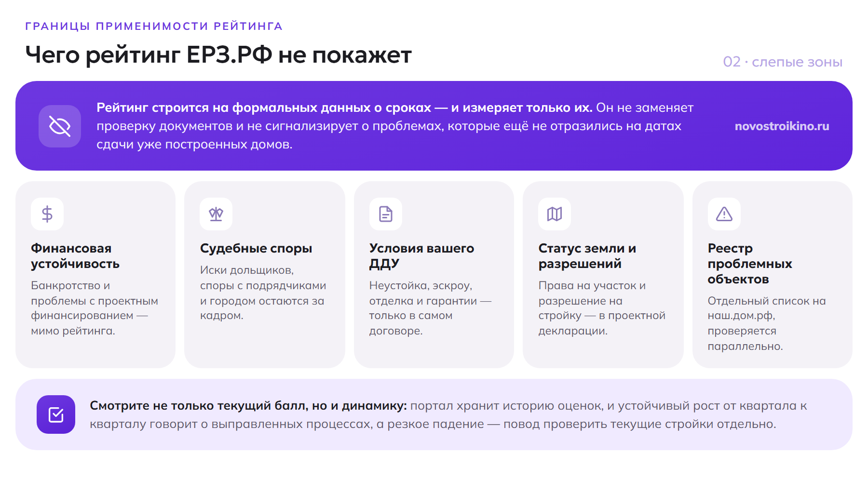Click the text Отдельный список на наш.дом.рф
868x481 pixels.
pos(767,323)
